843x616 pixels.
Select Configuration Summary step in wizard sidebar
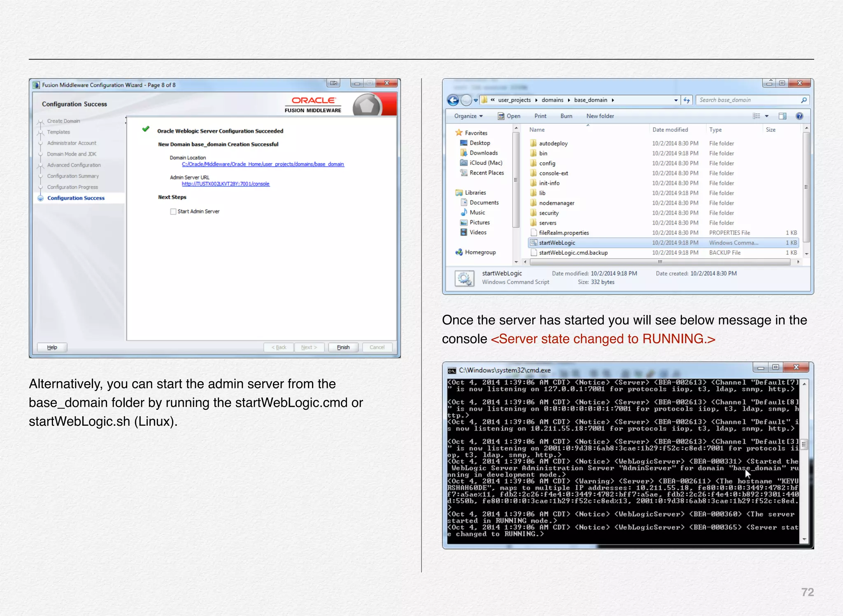point(73,176)
